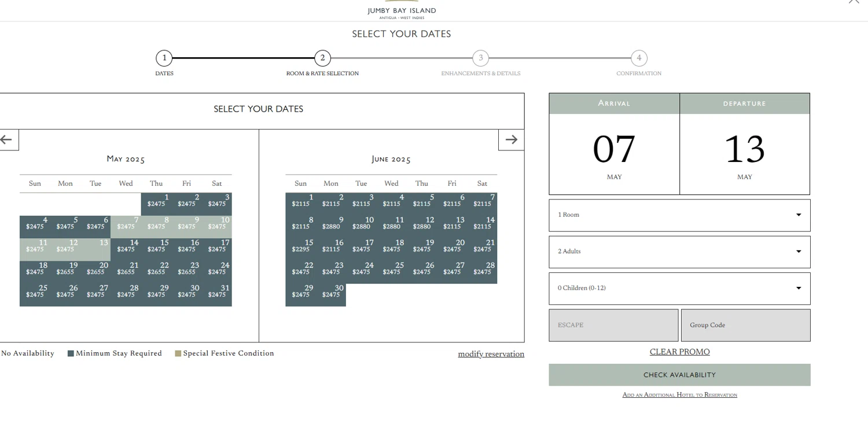
Task: Select May 14 on the calendar
Action: [126, 249]
